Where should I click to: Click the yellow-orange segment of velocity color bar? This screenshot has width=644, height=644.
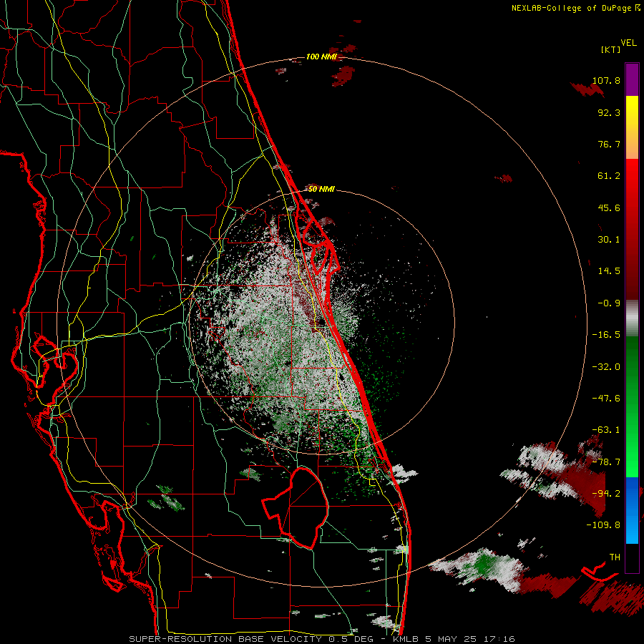(x=632, y=127)
